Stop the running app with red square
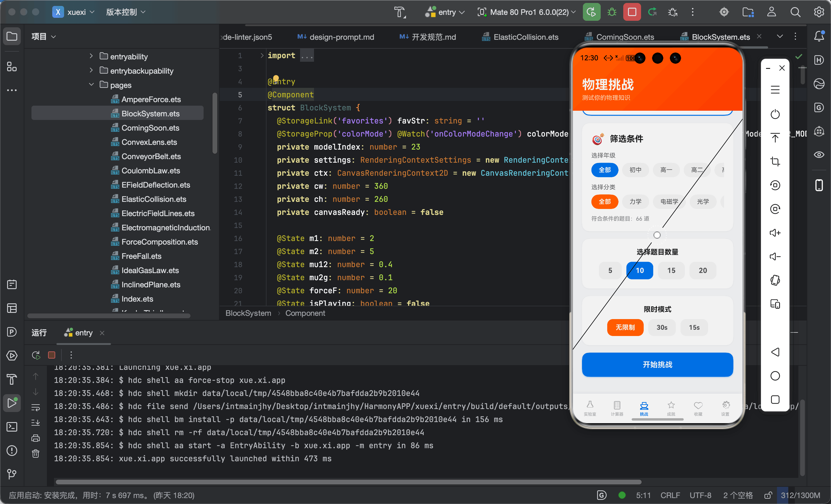This screenshot has width=831, height=504. pyautogui.click(x=632, y=12)
